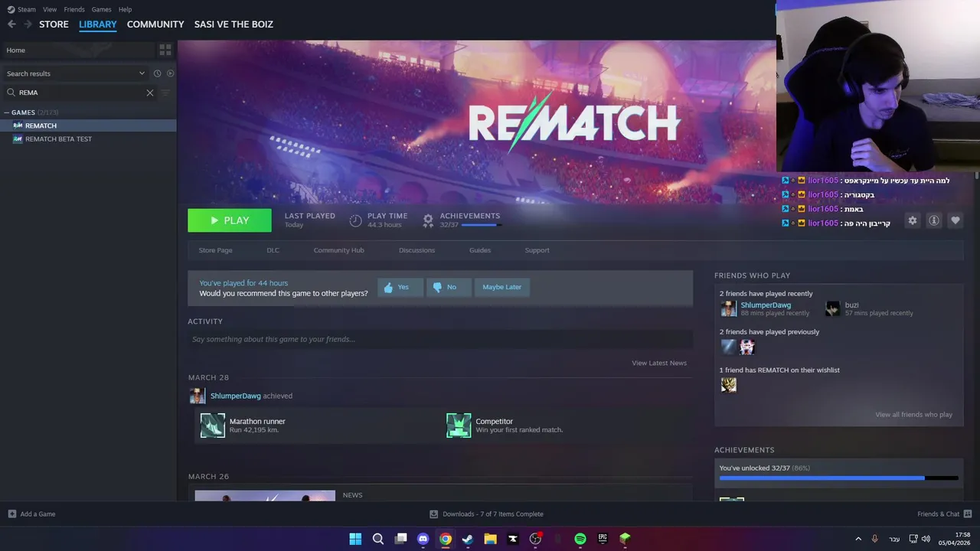Recommend the game with Yes
This screenshot has width=980, height=551.
400,287
